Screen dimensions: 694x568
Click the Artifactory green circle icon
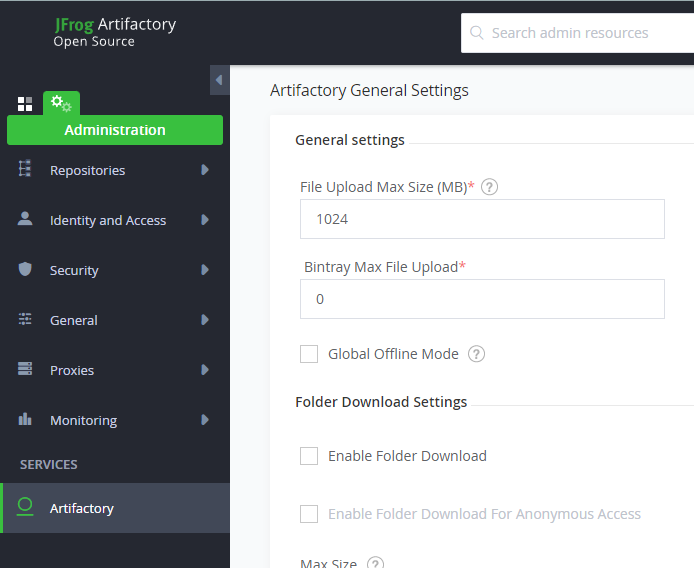(25, 507)
